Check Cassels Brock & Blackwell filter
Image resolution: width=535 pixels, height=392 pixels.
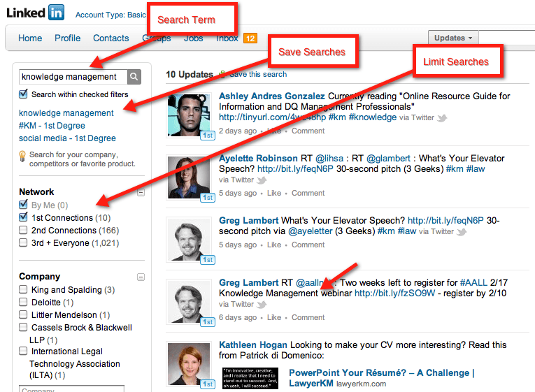pyautogui.click(x=23, y=327)
